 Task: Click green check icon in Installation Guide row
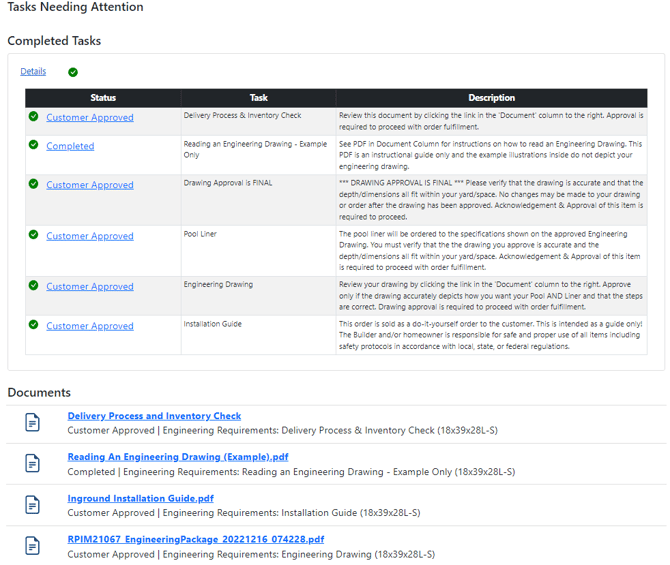pyautogui.click(x=34, y=325)
